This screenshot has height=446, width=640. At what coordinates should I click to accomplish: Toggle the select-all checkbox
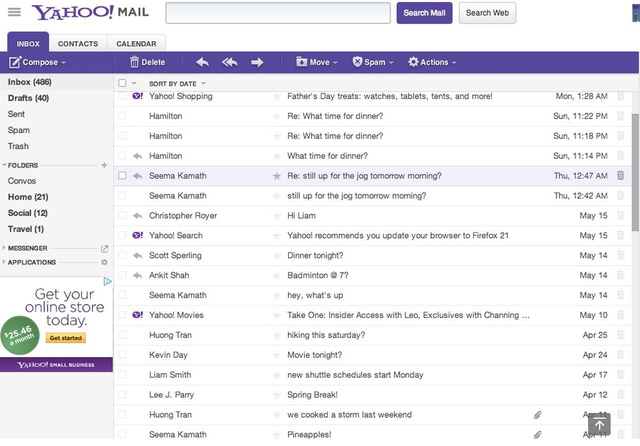point(122,83)
